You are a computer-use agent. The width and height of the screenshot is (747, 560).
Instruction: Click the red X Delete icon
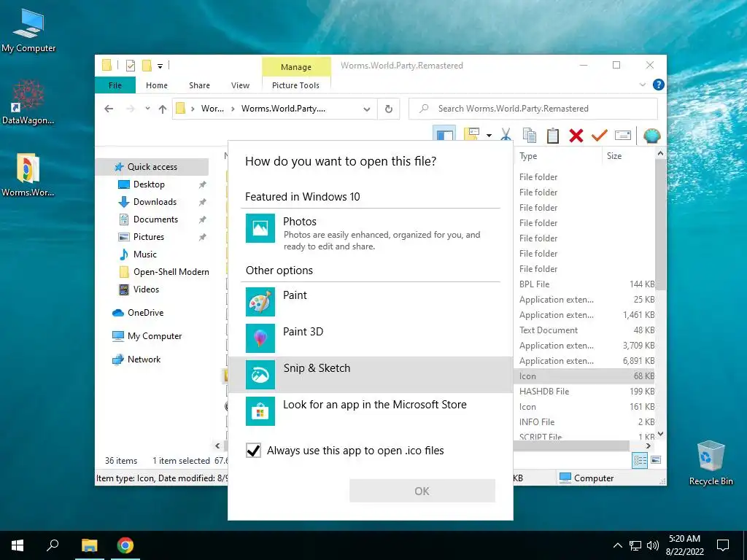tap(576, 136)
